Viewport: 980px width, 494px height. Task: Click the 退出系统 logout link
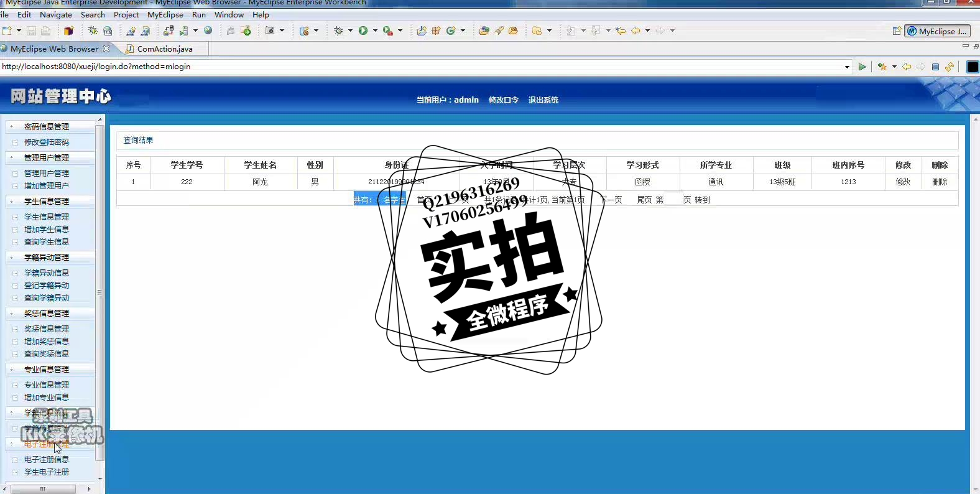543,100
